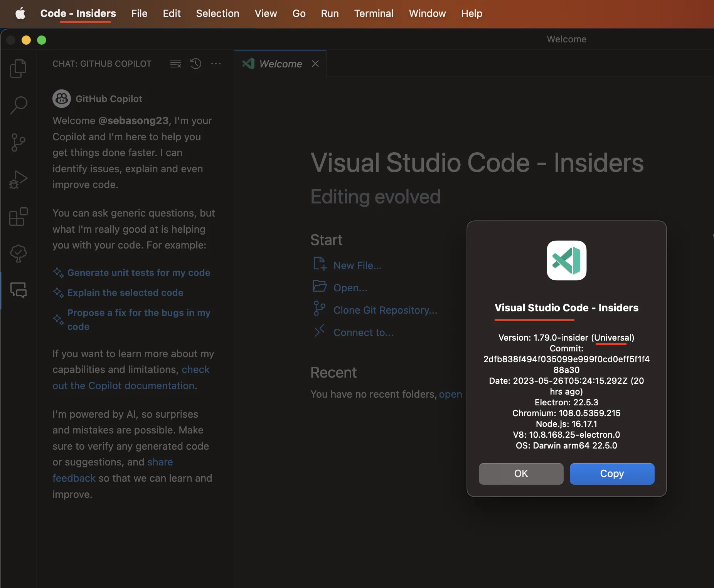Open the Extensions view

tap(18, 217)
